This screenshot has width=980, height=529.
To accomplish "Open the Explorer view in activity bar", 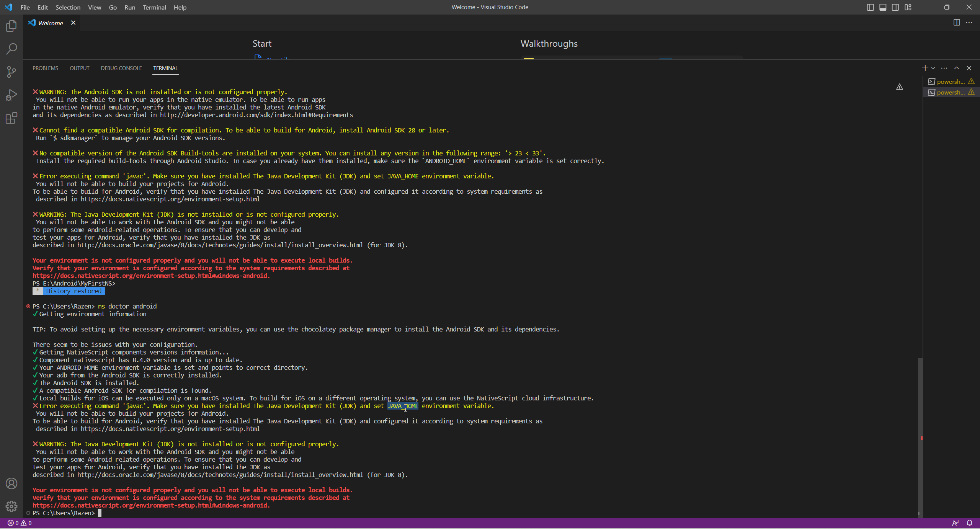I will tap(11, 26).
